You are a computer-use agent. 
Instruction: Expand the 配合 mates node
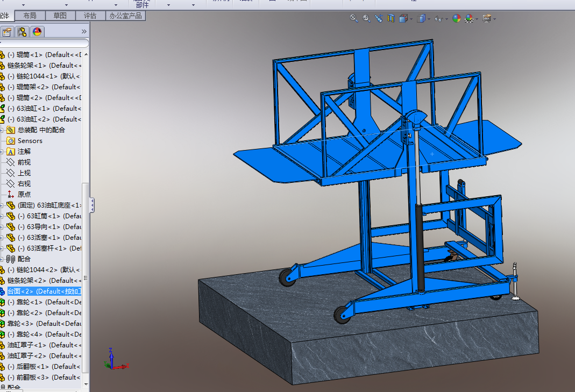(x=2, y=259)
